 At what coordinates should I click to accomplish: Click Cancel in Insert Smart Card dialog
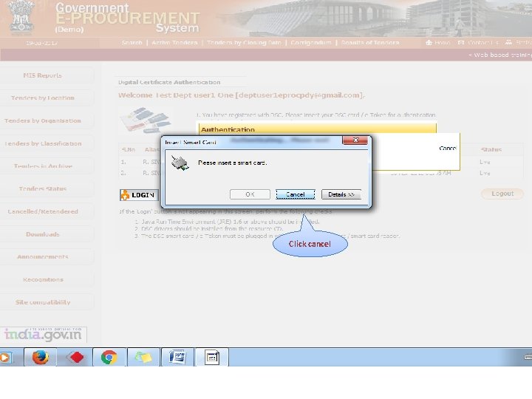[295, 194]
